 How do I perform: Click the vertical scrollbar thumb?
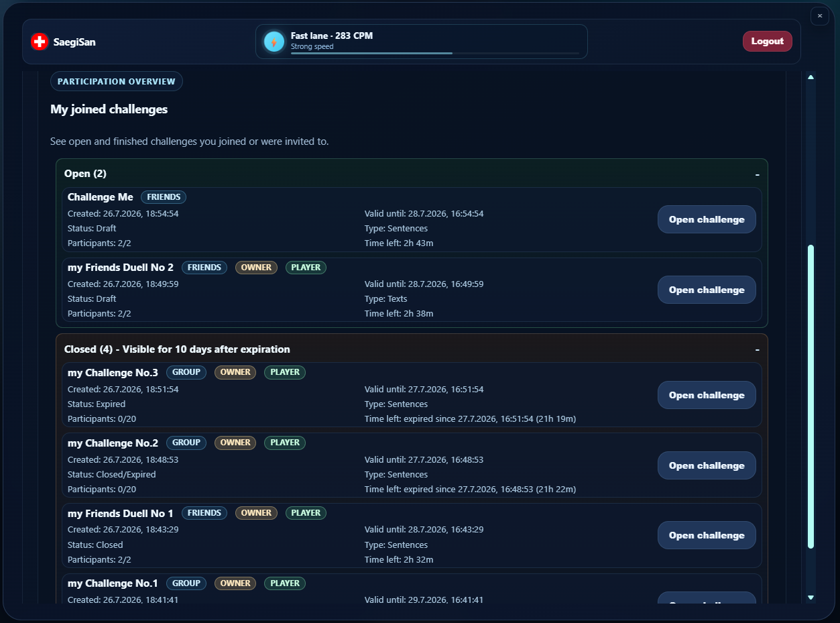pyautogui.click(x=811, y=397)
